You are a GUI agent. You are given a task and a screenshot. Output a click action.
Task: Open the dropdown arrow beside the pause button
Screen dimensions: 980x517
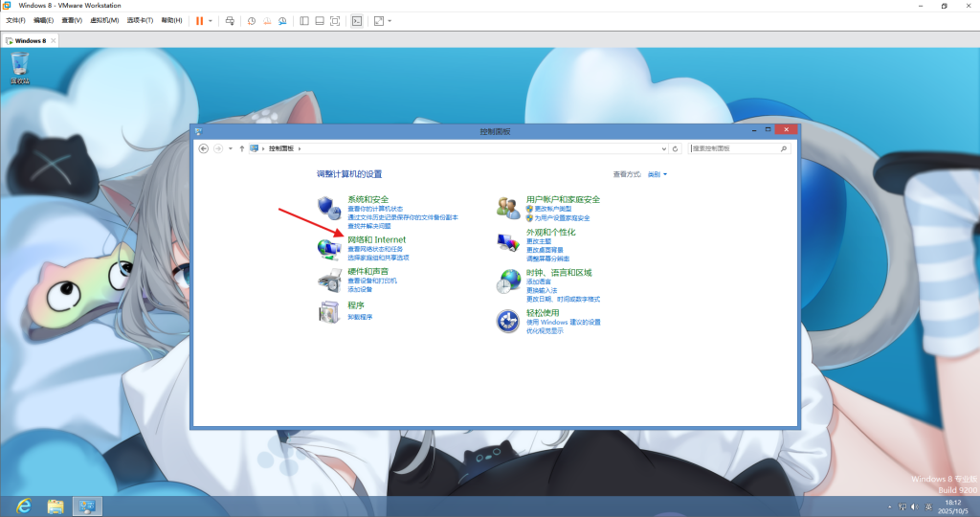click(212, 20)
